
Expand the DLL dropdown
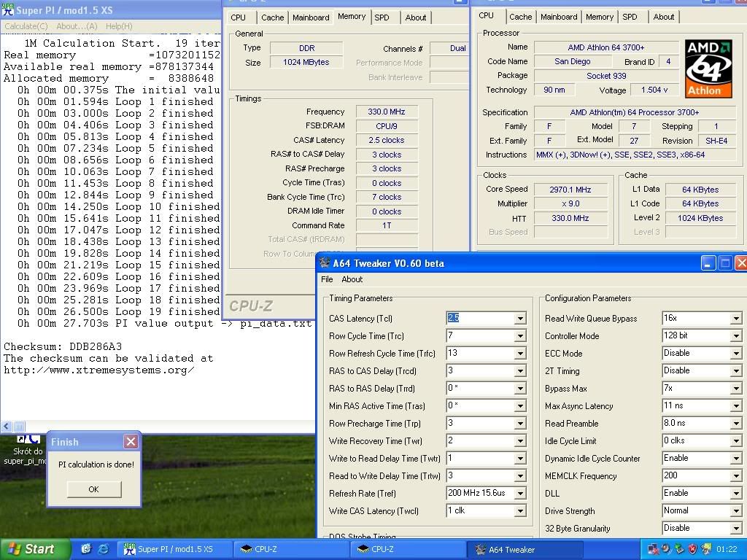736,494
